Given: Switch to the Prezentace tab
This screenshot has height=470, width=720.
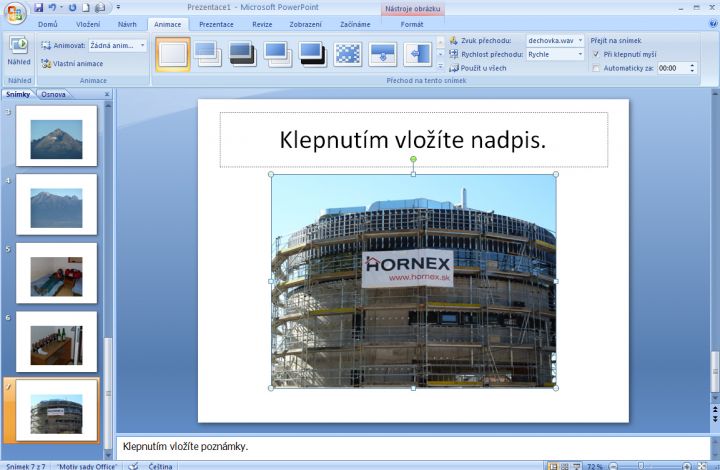Looking at the screenshot, I should pyautogui.click(x=216, y=24).
